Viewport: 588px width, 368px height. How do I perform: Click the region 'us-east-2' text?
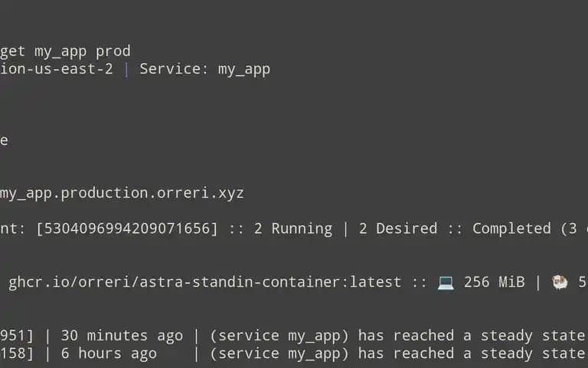click(73, 69)
